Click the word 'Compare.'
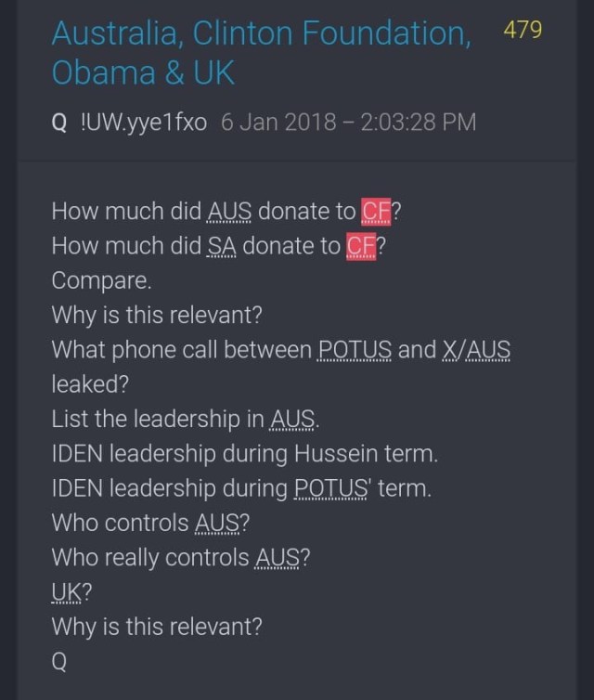Screen dimensions: 594x700 point(101,280)
